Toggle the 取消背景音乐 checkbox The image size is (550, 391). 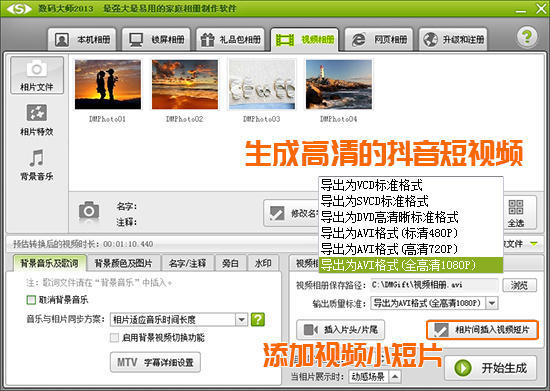(x=31, y=300)
